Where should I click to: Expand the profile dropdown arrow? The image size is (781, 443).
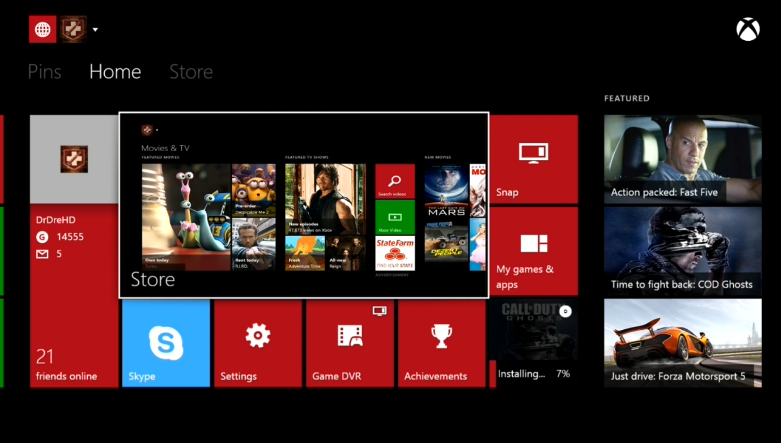[95, 29]
